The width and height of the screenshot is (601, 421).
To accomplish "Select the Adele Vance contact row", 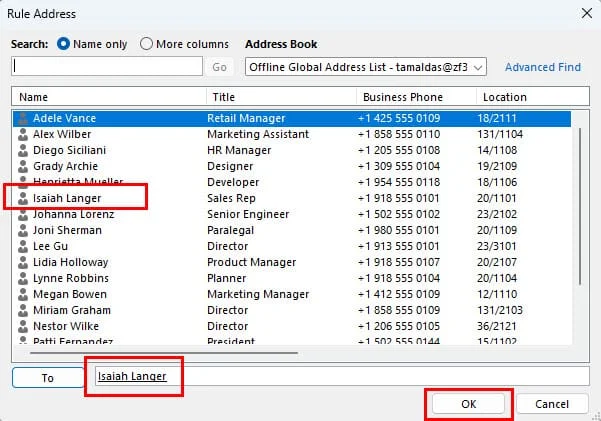I will click(292, 118).
